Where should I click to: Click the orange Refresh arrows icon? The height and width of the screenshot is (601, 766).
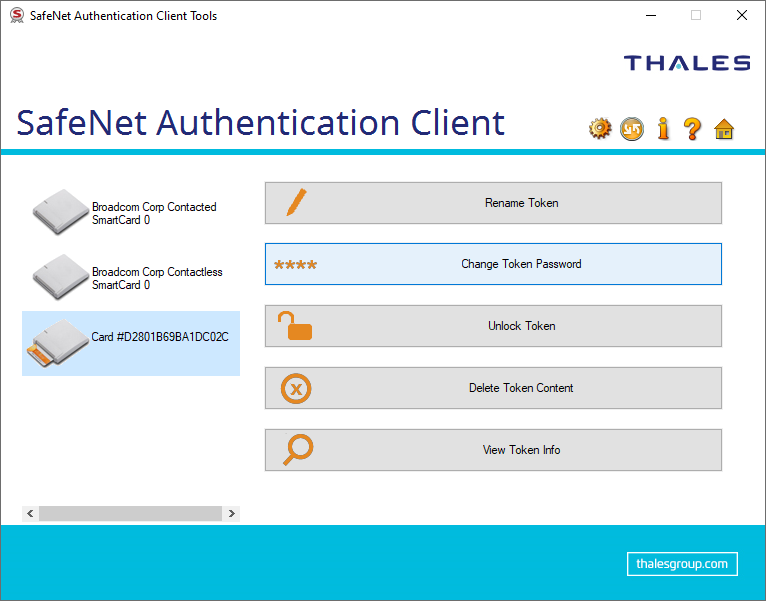click(632, 129)
